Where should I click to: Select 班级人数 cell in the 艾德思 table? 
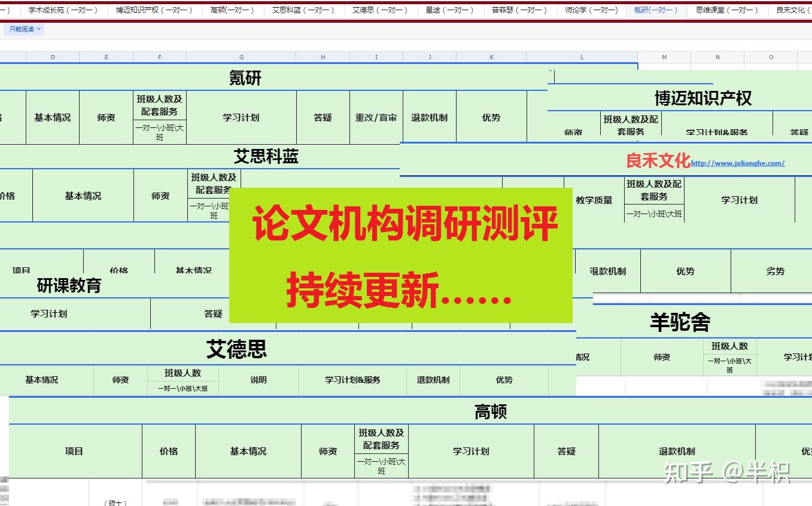coord(183,373)
